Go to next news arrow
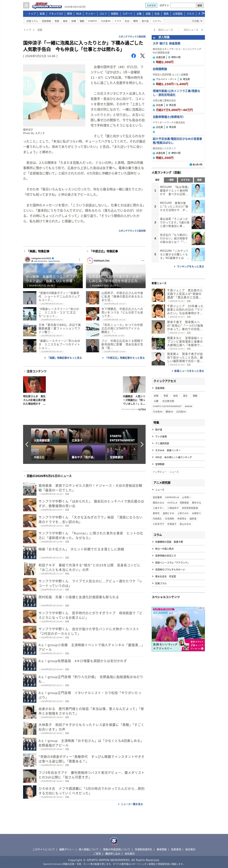 point(202,30)
